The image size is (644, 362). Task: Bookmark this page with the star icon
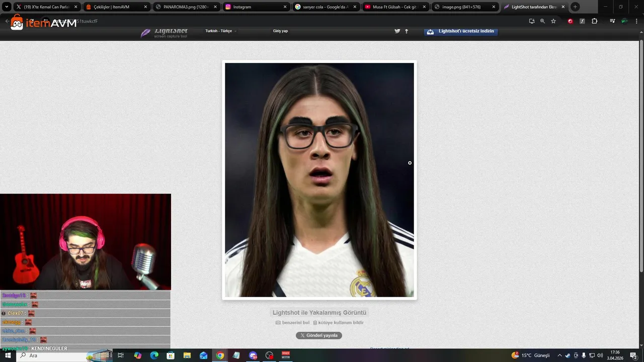tap(553, 21)
